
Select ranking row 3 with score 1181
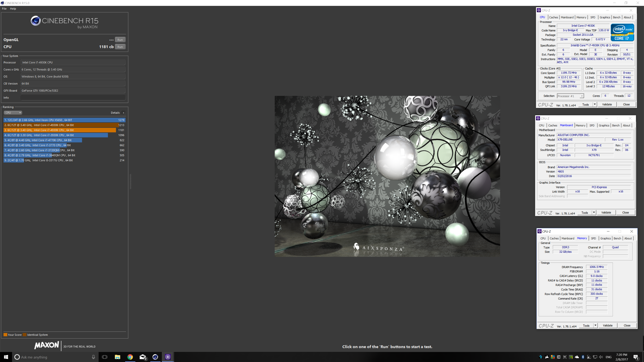point(64,130)
